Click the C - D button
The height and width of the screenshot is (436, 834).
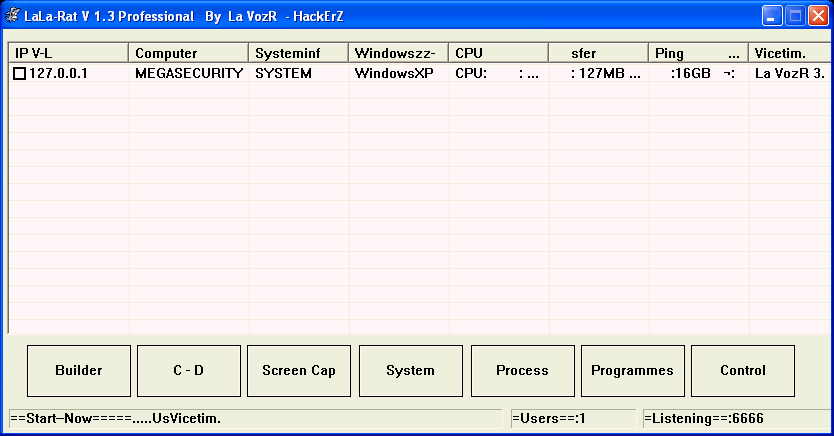(x=188, y=371)
